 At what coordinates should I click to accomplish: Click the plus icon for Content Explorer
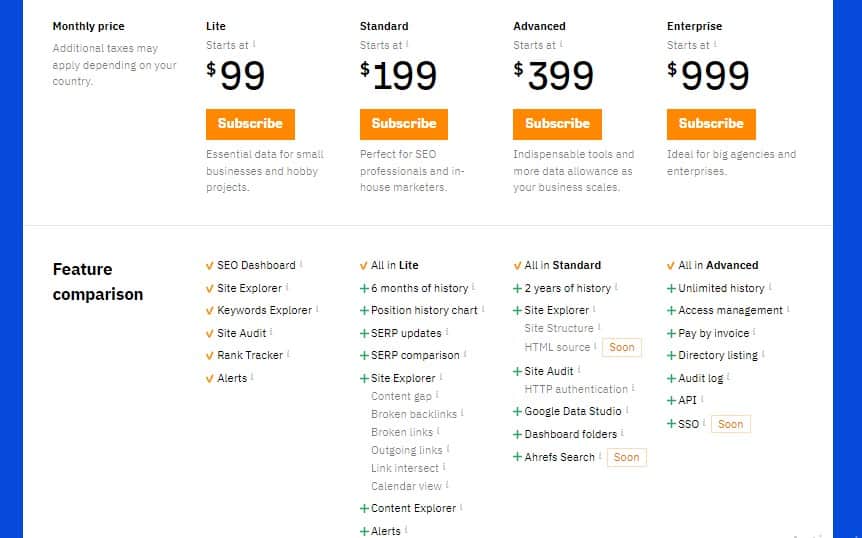364,509
